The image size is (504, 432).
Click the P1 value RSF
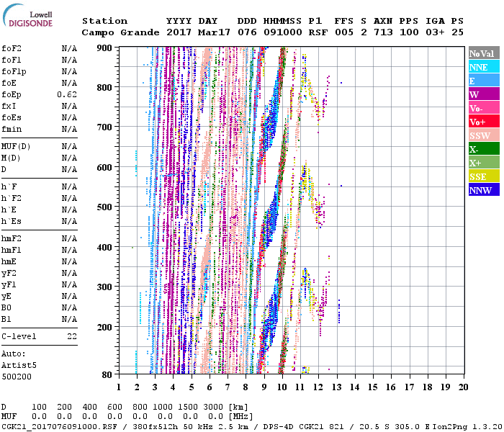point(318,32)
